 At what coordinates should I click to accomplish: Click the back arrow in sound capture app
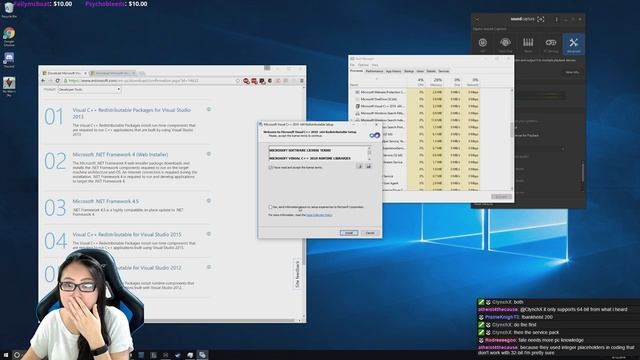coord(477,19)
